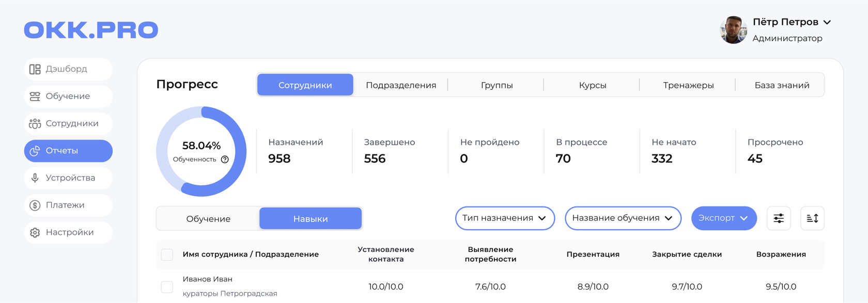This screenshot has height=303, width=868.
Task: Click the sort order icon button
Action: 812,218
